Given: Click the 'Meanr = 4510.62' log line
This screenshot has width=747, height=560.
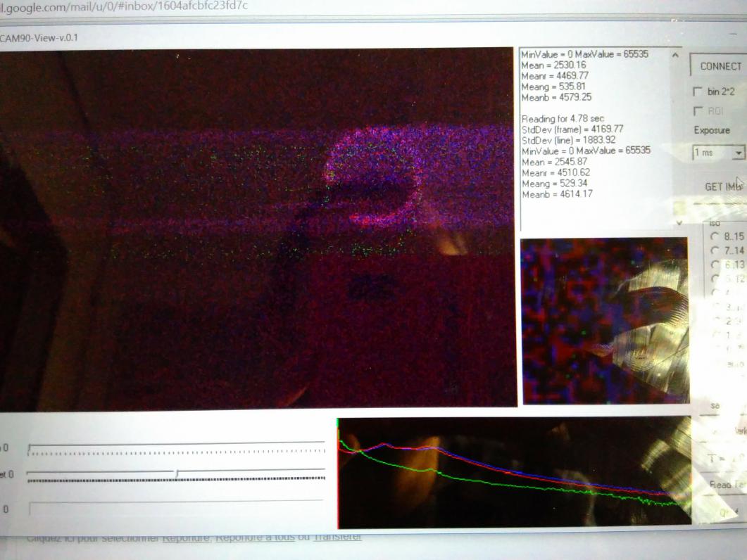Looking at the screenshot, I should 555,172.
